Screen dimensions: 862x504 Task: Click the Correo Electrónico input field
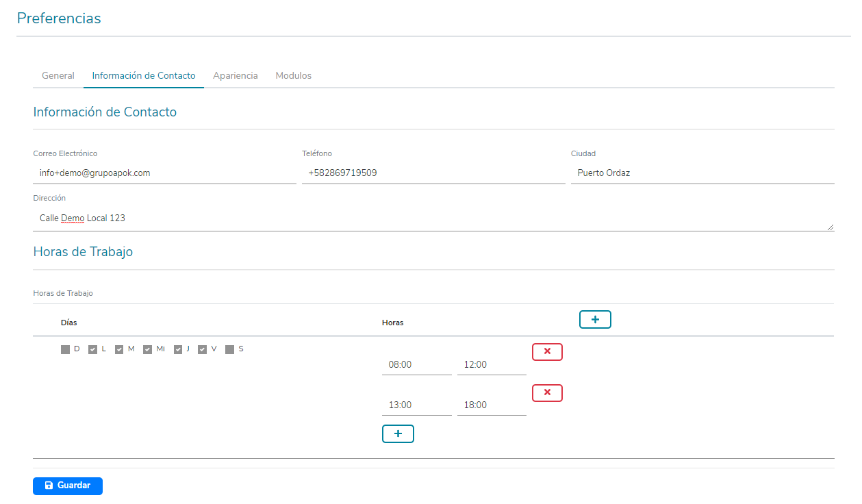(x=164, y=173)
